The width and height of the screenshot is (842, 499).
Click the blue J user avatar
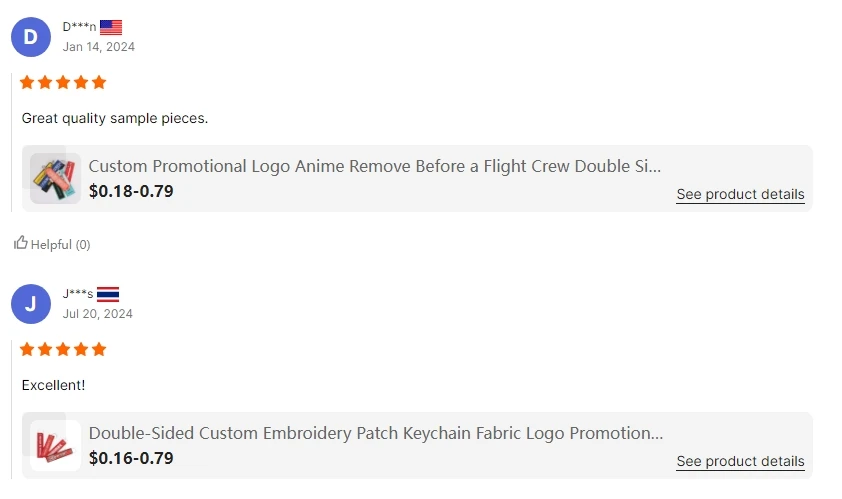click(x=30, y=304)
